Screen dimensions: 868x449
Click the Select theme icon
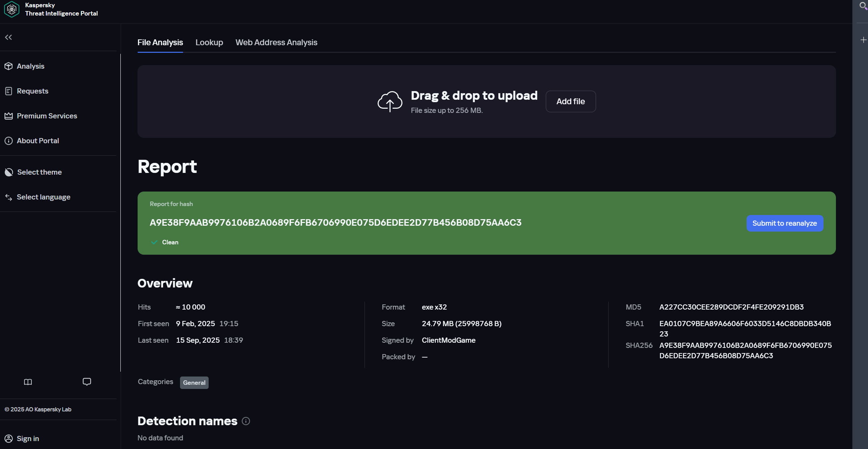9,172
